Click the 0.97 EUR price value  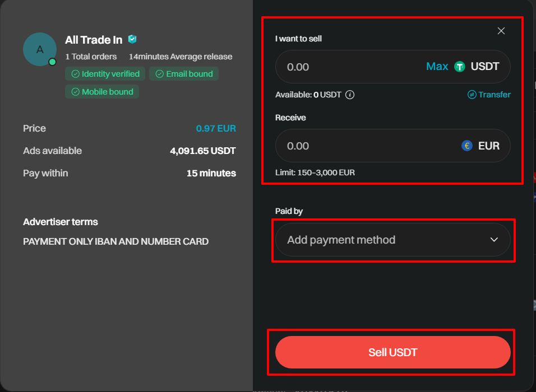216,128
